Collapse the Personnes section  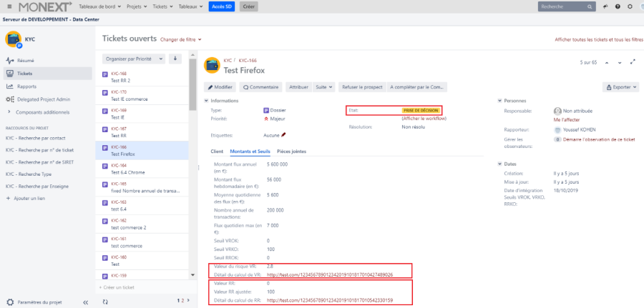(x=499, y=101)
